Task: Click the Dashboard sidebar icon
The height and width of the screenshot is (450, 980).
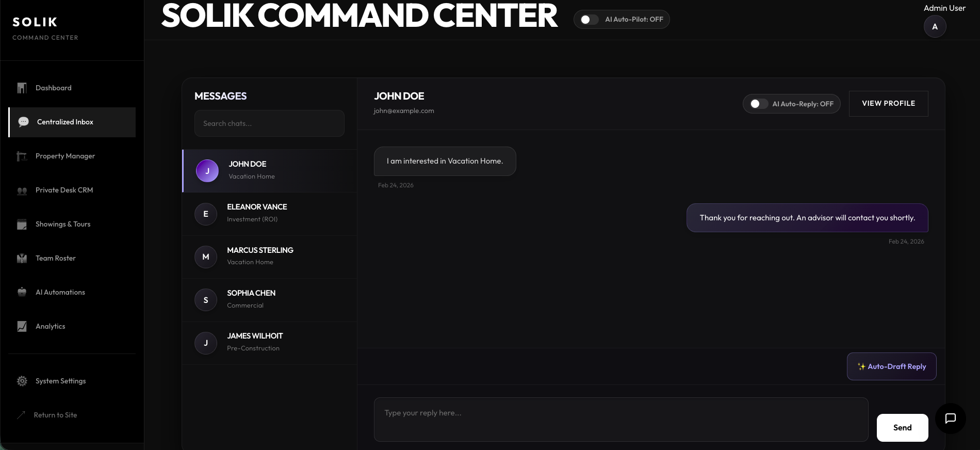Action: (x=22, y=88)
